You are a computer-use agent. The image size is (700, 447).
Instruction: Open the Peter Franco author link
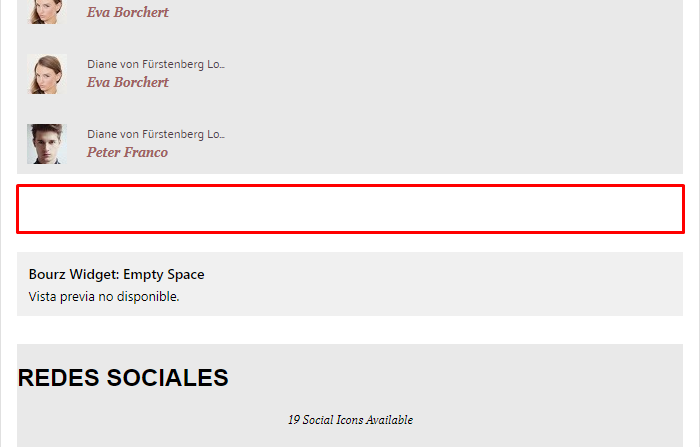pyautogui.click(x=127, y=152)
